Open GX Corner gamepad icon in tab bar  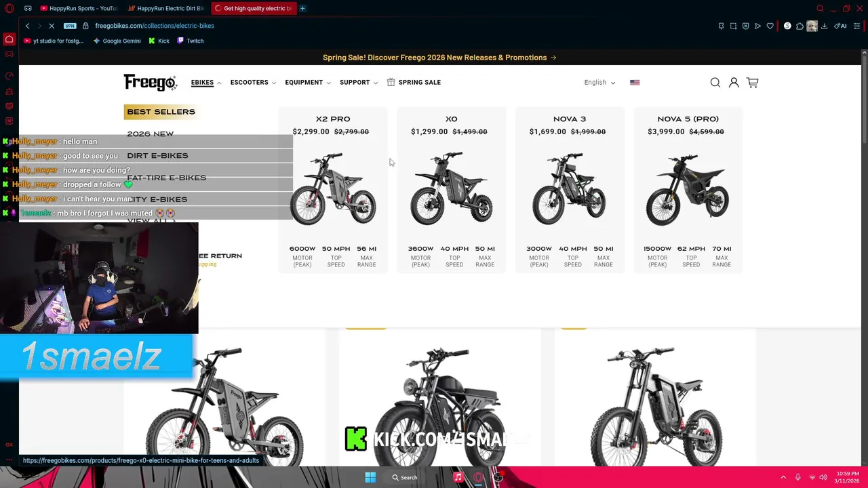click(x=28, y=8)
